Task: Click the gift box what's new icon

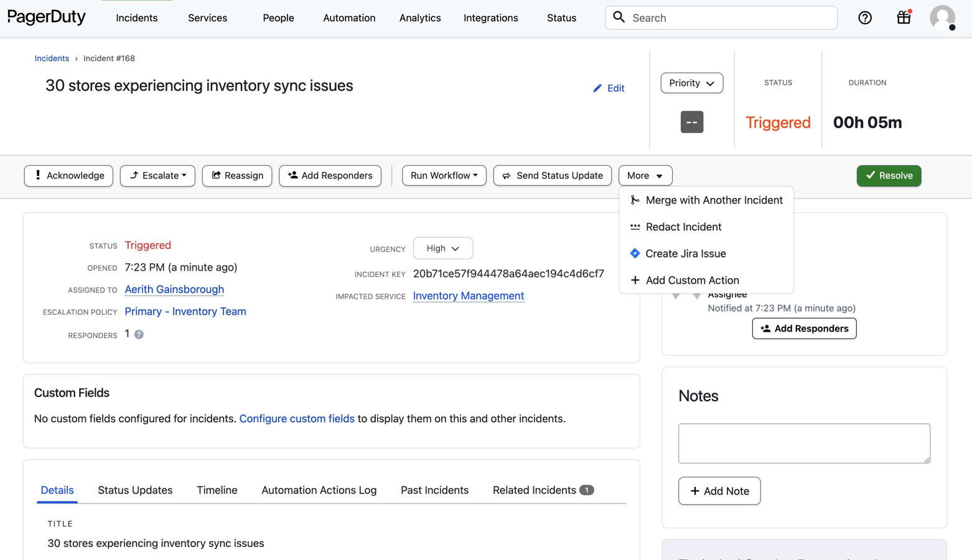Action: (x=904, y=17)
